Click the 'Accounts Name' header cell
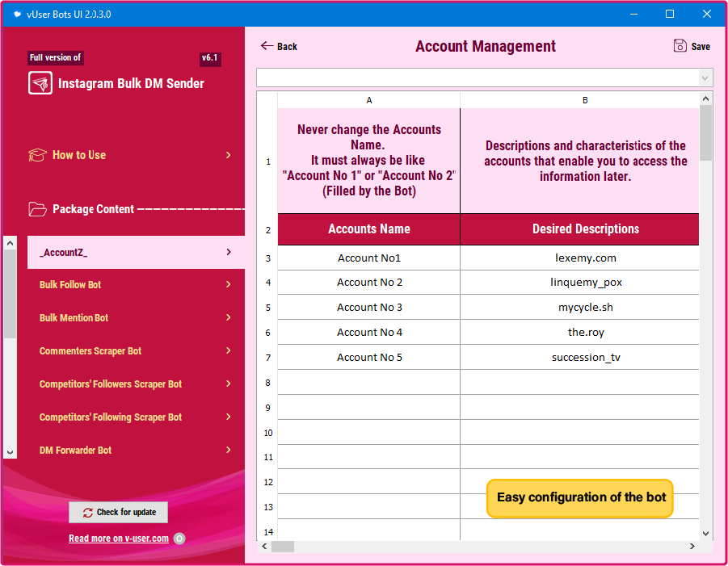 369,229
